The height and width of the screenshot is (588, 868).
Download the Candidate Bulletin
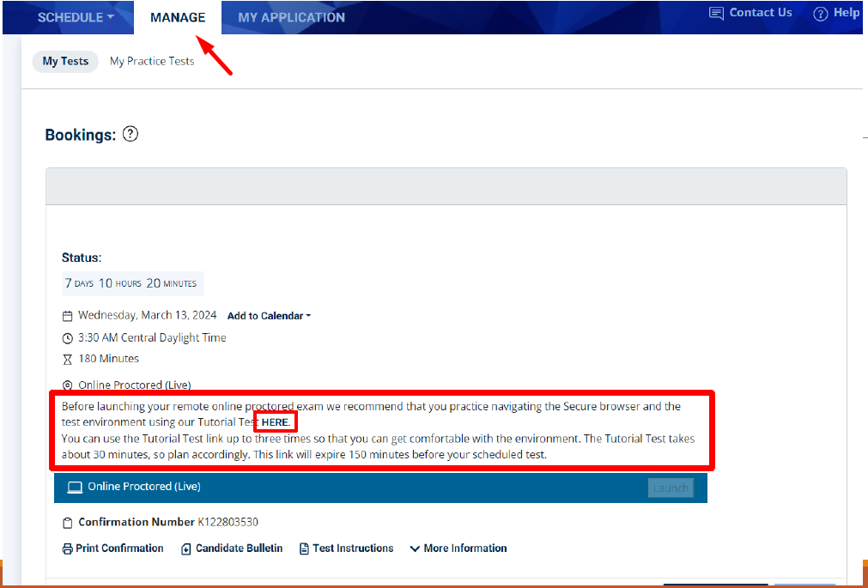pos(232,549)
